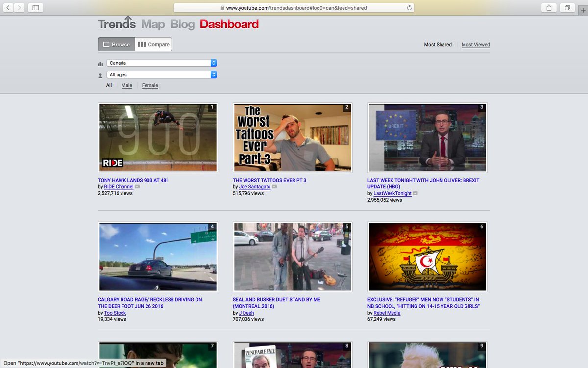Screen dimensions: 588x368
Task: Open the Map page tab
Action: [x=153, y=24]
